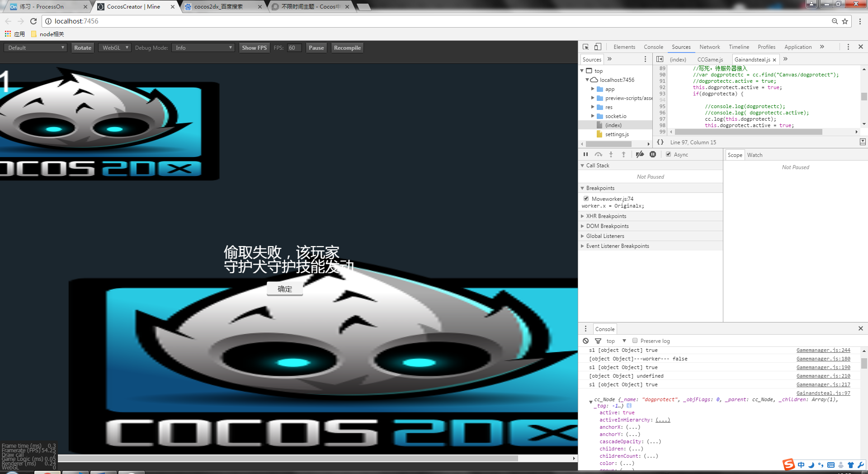Open the Gamemanager.js:244 source link
868x474 pixels.
tap(823, 350)
